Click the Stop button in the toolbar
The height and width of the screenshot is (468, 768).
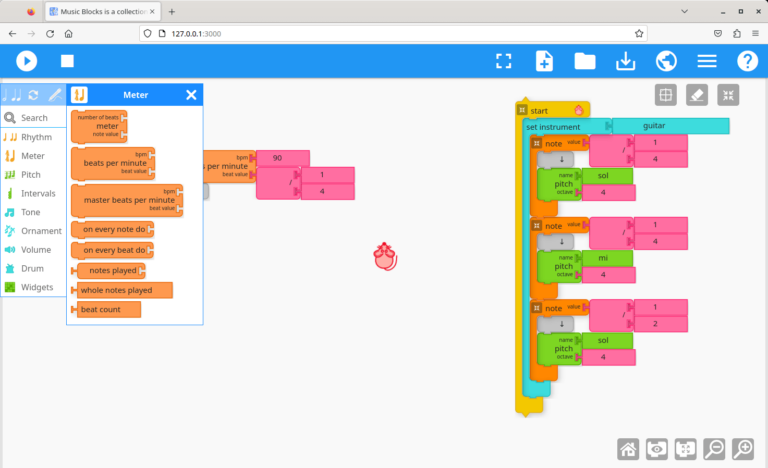(67, 61)
